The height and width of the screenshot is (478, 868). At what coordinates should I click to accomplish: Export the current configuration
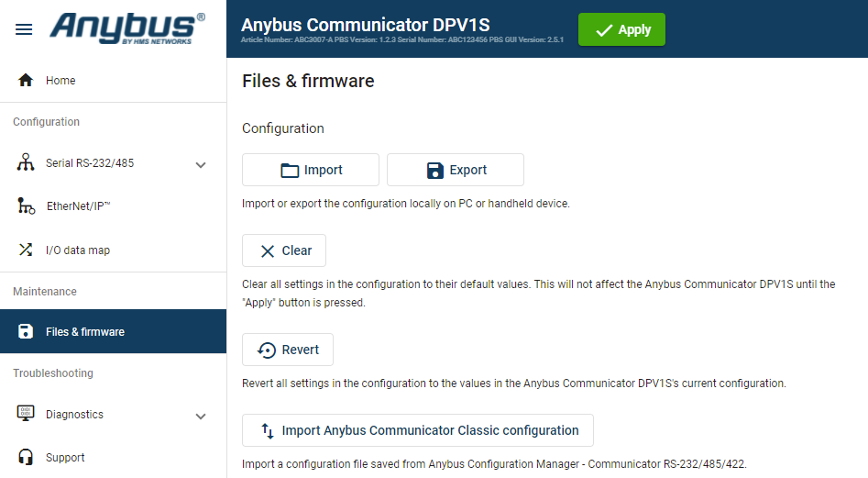click(455, 170)
